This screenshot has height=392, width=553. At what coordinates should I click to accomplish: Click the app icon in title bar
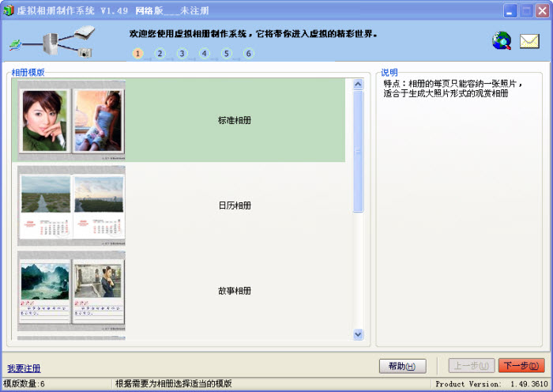tap(9, 10)
